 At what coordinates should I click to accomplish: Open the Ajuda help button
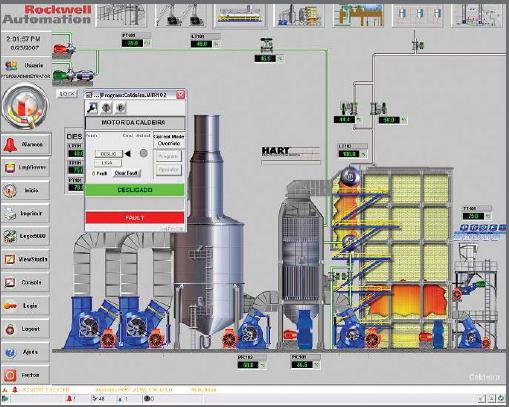26,352
